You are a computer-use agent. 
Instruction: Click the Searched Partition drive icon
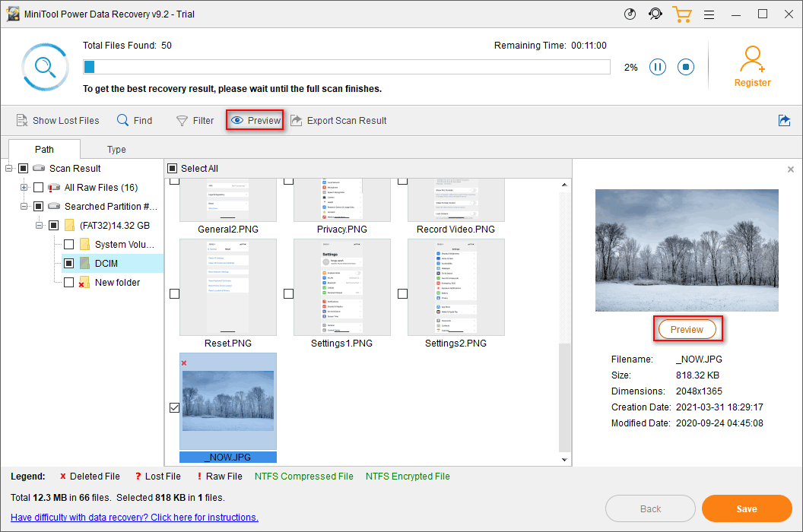tap(54, 207)
